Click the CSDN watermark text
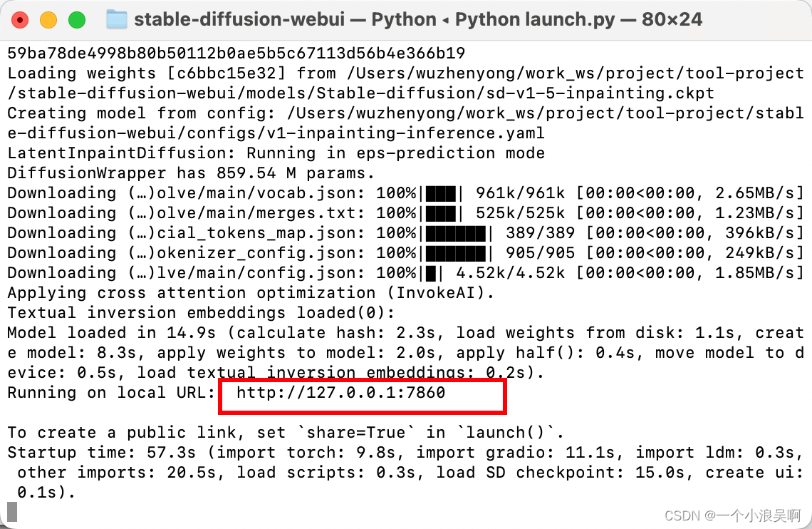Image resolution: width=812 pixels, height=529 pixels. click(732, 515)
